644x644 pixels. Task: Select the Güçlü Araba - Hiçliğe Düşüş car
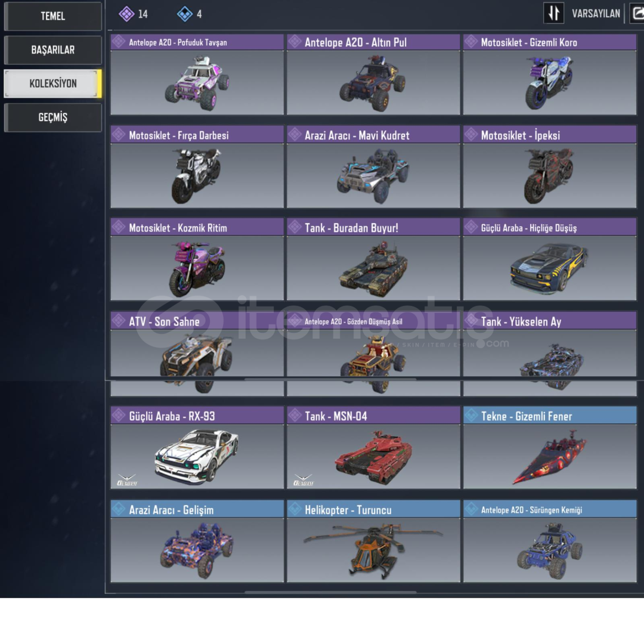click(550, 259)
